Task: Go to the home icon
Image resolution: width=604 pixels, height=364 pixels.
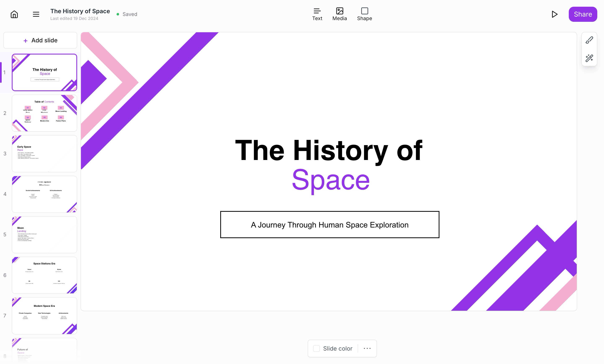Action: click(14, 14)
